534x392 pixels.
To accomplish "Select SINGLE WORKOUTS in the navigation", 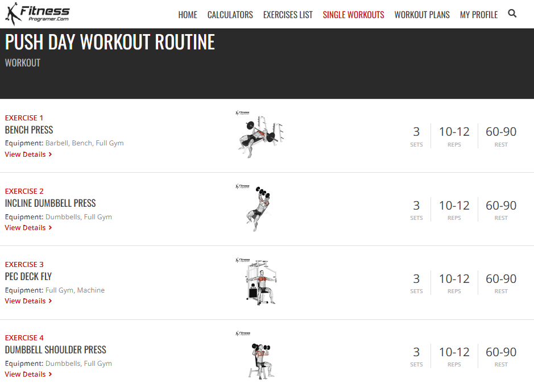I will pyautogui.click(x=353, y=15).
